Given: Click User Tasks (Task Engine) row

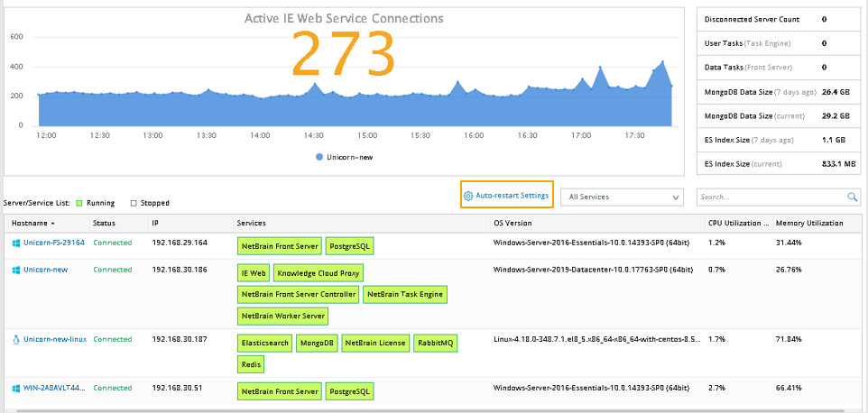Looking at the screenshot, I should point(778,43).
